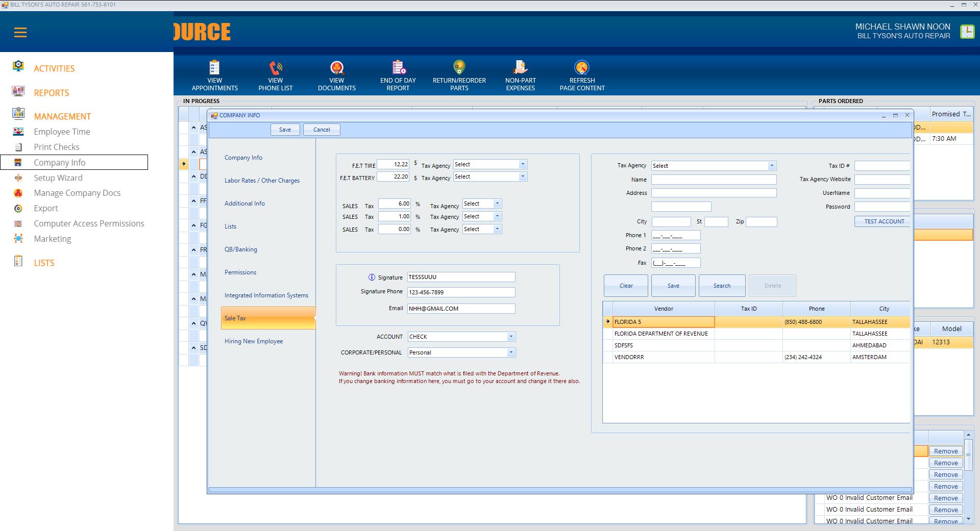
Task: Open the hamburger menu icon
Action: coord(20,33)
